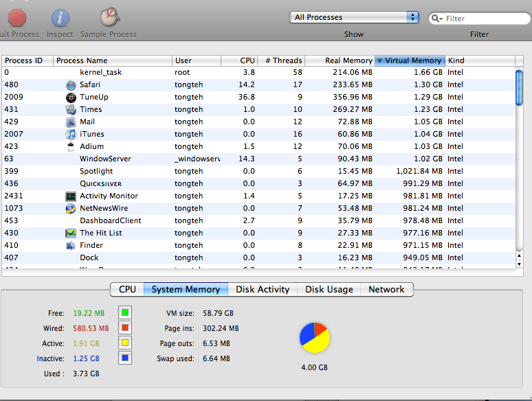Click the root user cell

coord(182,73)
